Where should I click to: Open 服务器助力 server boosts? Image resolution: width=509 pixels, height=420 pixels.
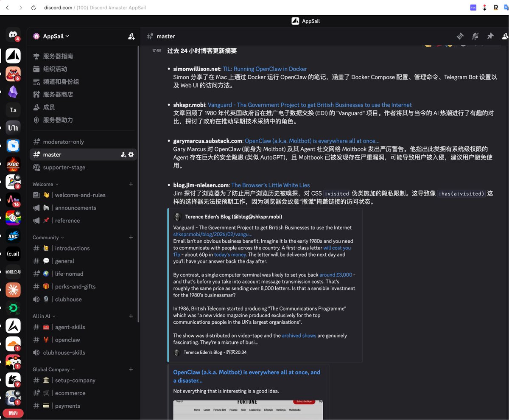(x=83, y=120)
